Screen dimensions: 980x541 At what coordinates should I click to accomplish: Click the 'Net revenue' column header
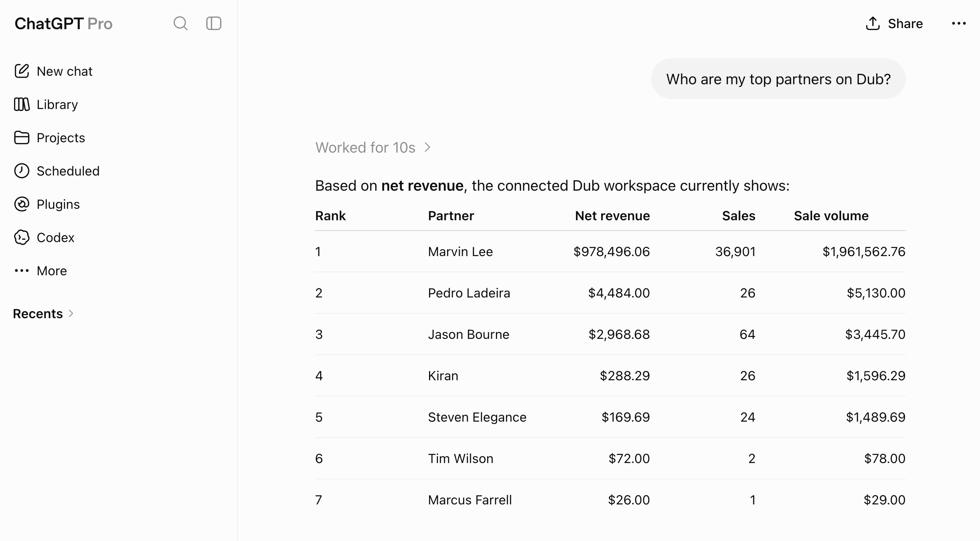point(612,216)
